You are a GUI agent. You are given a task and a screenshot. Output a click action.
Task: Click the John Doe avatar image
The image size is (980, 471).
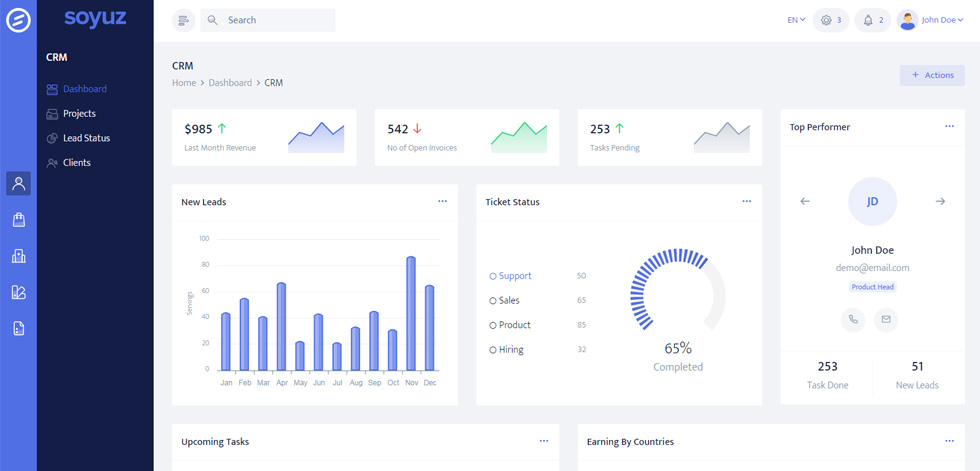click(907, 20)
